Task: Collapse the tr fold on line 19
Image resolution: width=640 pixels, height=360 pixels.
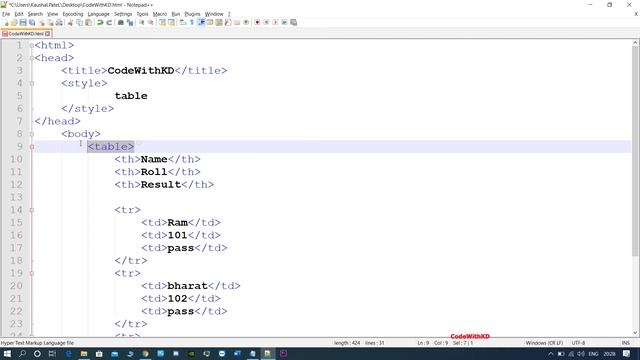Action: (x=32, y=273)
